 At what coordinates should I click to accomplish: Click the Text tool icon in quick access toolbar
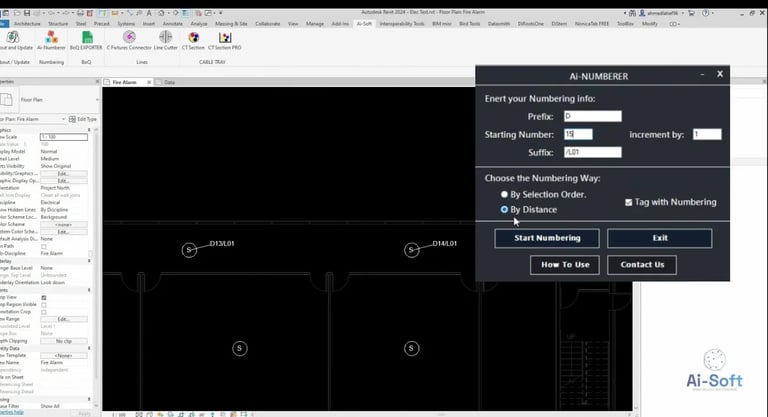[x=149, y=13]
